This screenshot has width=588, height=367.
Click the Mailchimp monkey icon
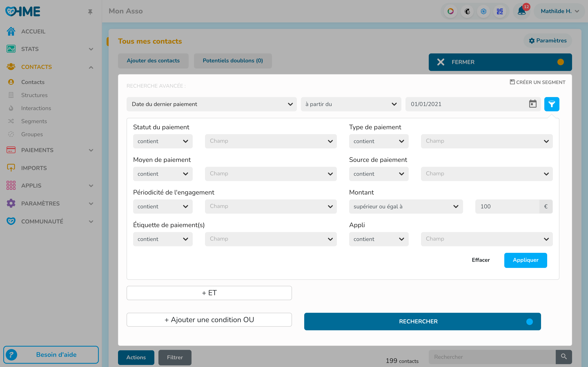tap(467, 11)
